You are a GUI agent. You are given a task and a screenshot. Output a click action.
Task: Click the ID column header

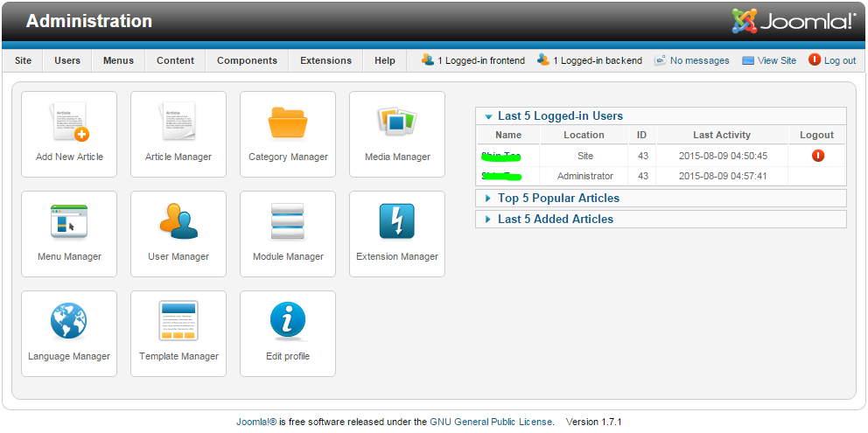point(643,135)
